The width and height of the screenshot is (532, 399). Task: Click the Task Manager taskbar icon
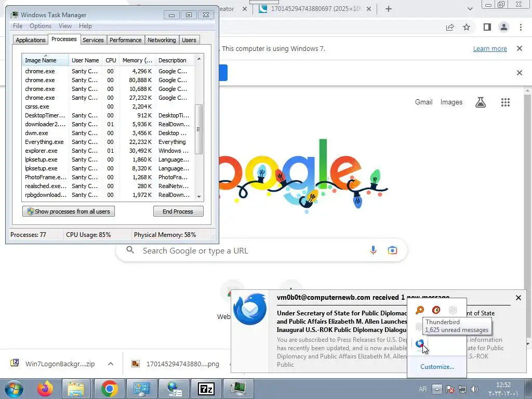(238, 389)
